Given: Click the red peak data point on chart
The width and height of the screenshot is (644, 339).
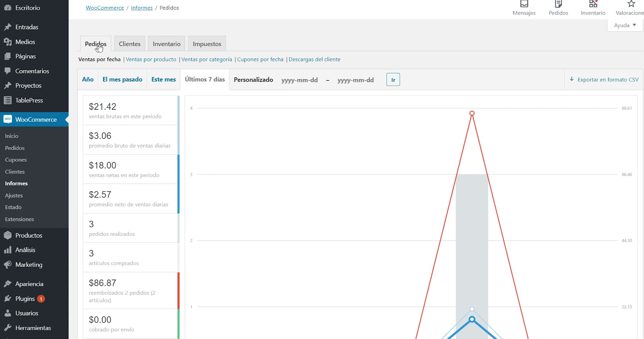Looking at the screenshot, I should 472,113.
